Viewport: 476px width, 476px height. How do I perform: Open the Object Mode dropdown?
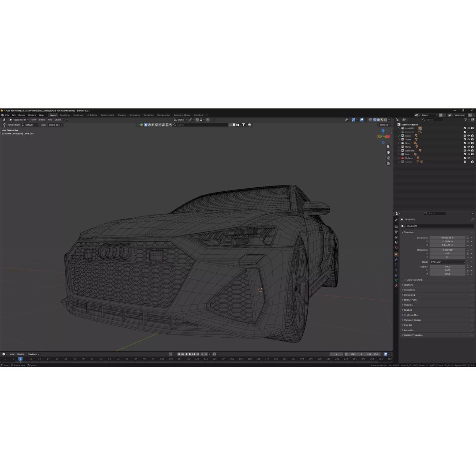click(x=19, y=120)
